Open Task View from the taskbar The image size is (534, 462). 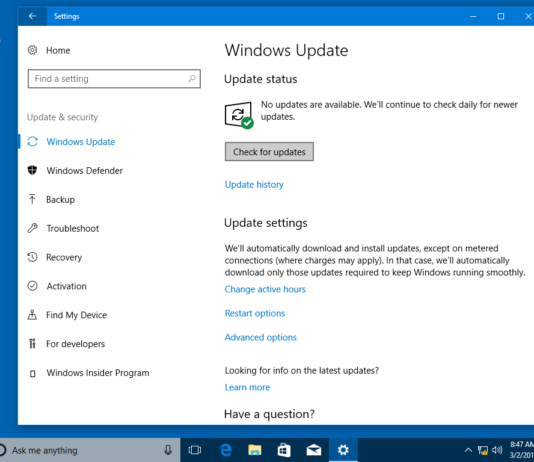pos(195,450)
